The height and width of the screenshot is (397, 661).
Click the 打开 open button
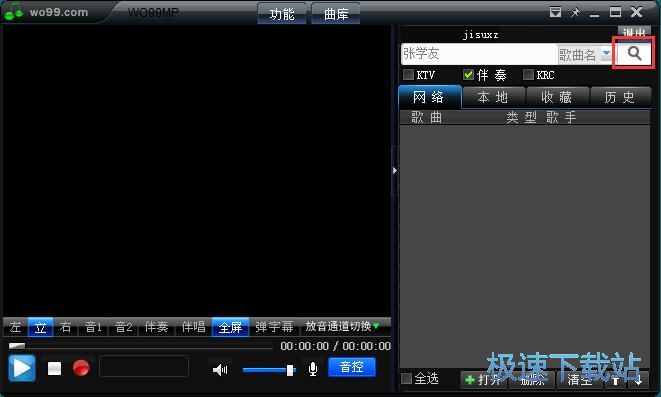coord(484,380)
